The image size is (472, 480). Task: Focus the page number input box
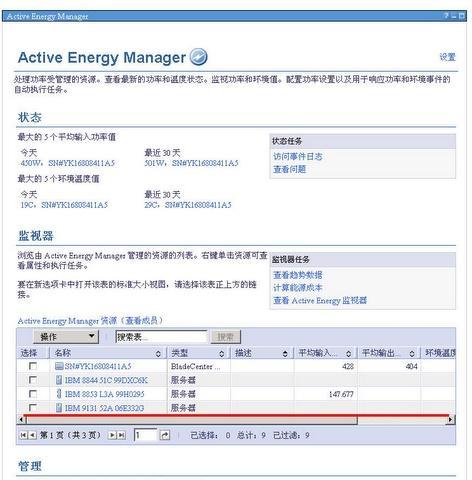145,435
